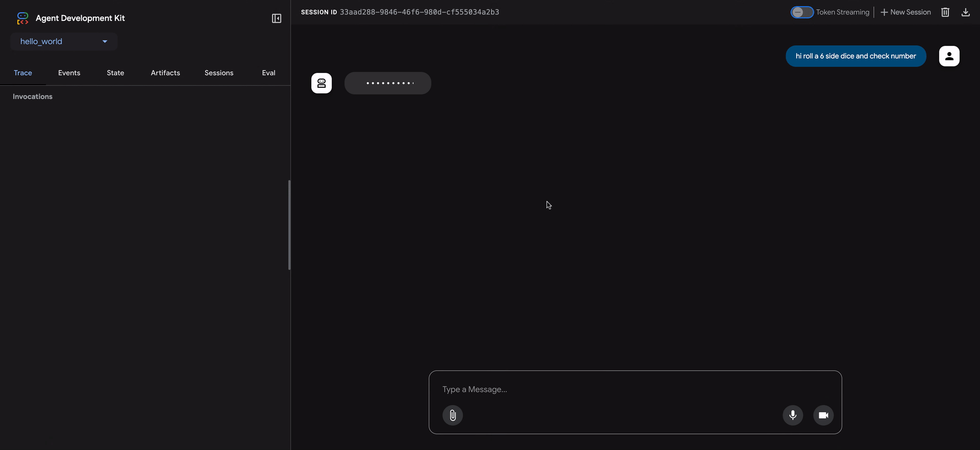
Task: Click the user avatar icon
Action: pyautogui.click(x=949, y=56)
